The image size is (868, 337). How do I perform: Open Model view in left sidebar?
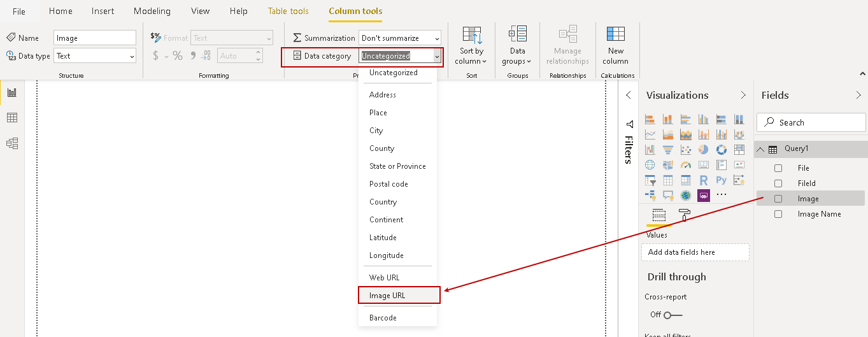[12, 143]
